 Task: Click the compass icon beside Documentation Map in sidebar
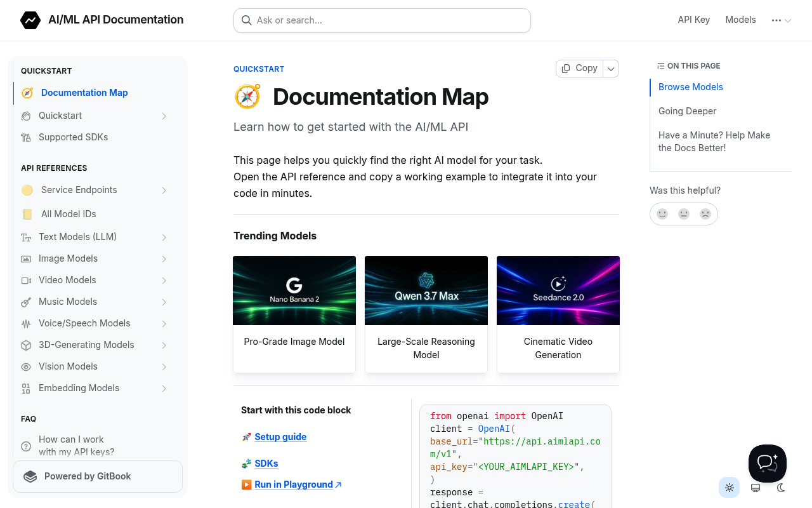27,93
